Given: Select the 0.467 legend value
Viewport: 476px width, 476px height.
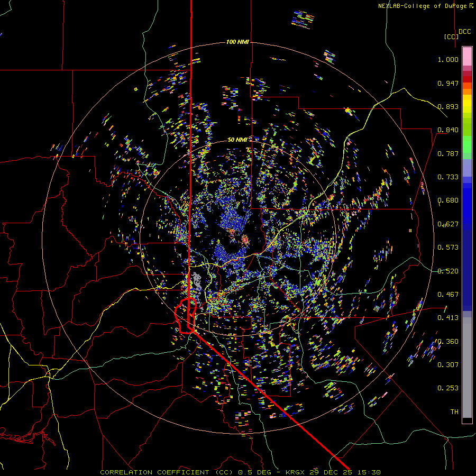Looking at the screenshot, I should pyautogui.click(x=448, y=295).
